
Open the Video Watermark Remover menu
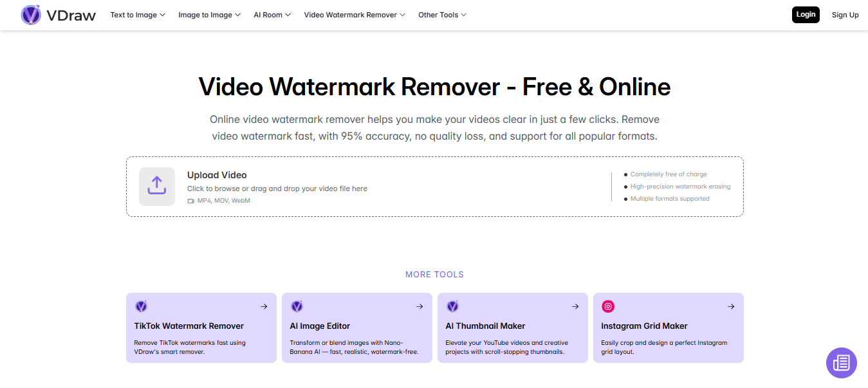(355, 15)
